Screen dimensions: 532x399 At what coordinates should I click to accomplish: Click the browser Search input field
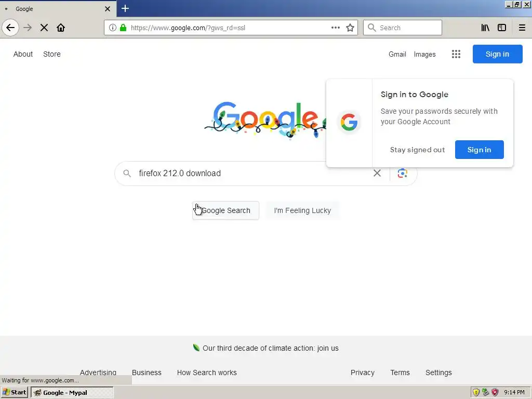(x=403, y=28)
